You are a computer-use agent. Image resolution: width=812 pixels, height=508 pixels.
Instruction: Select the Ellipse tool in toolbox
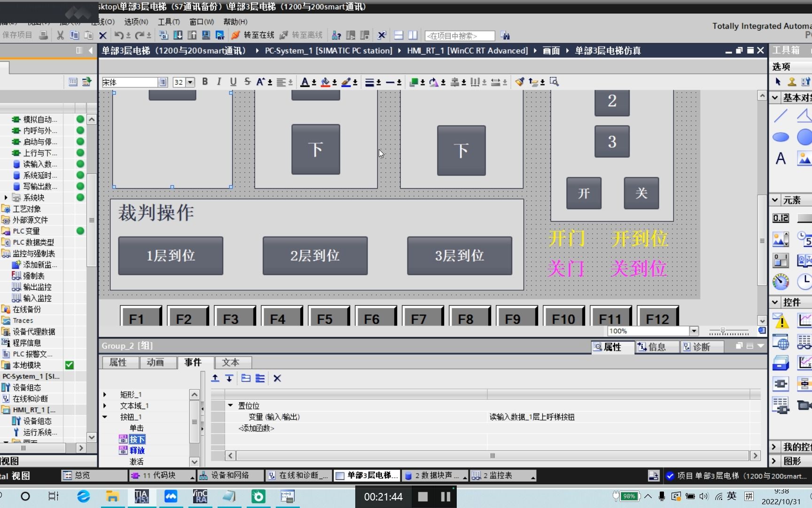point(781,137)
